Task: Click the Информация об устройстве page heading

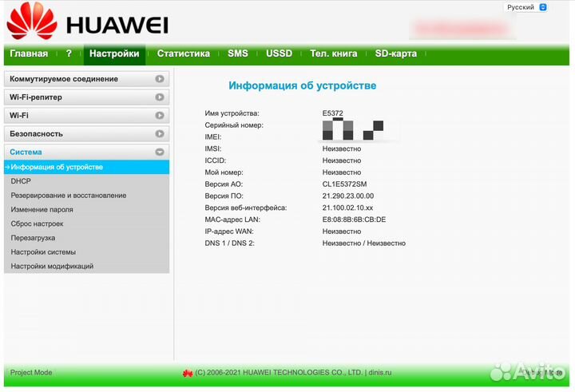Action: [302, 85]
